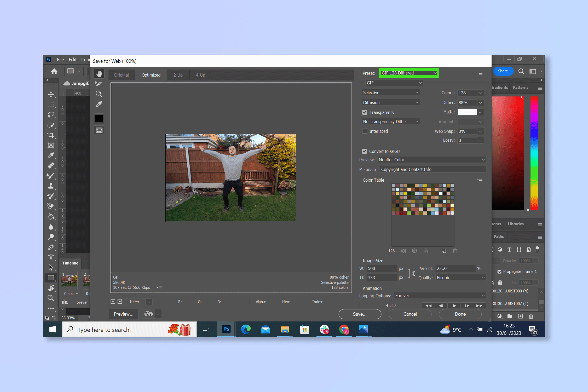Open the Edit menu
The height and width of the screenshot is (392, 588).
click(72, 59)
